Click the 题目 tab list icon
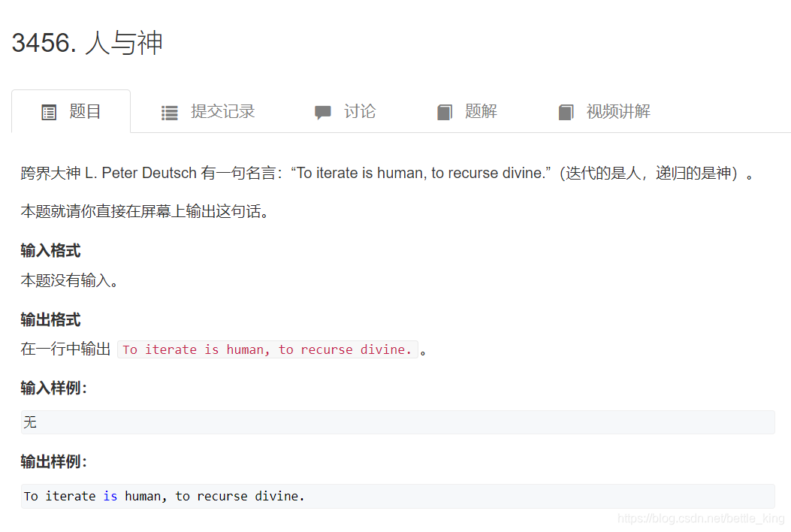 point(49,112)
